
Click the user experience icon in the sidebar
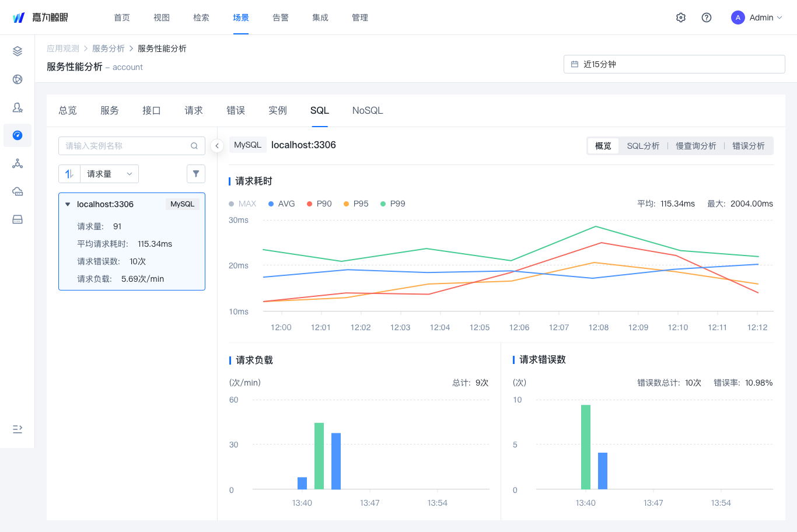17,107
